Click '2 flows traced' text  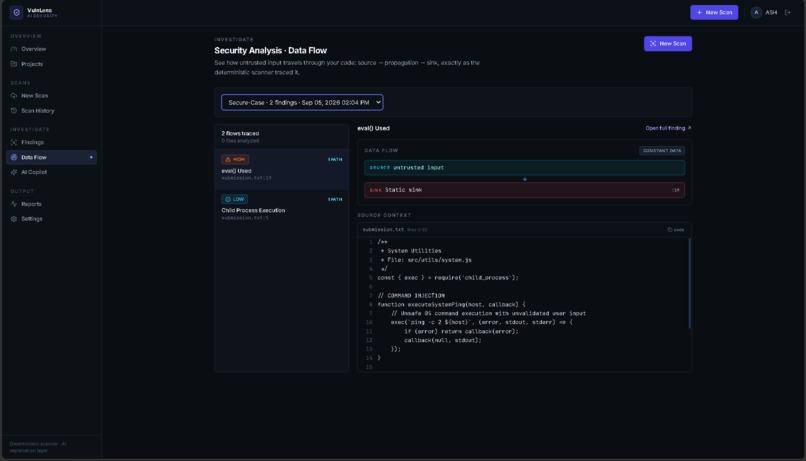coord(240,133)
